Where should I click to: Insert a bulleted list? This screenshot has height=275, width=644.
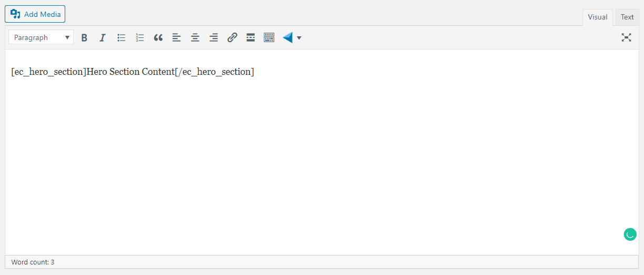tap(121, 37)
